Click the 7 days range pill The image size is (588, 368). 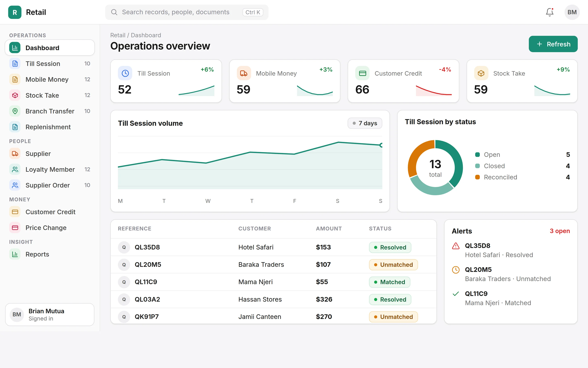coord(365,123)
